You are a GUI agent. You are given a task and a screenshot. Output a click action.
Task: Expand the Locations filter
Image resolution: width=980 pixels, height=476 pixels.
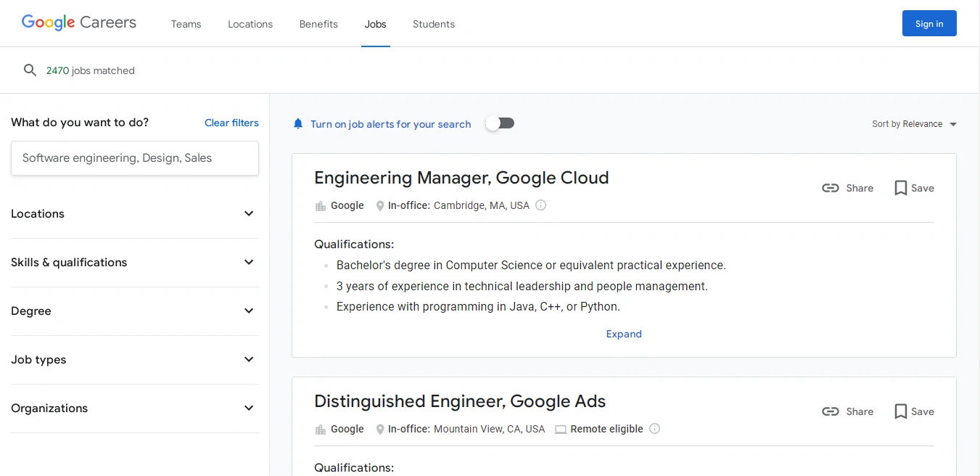click(x=135, y=214)
